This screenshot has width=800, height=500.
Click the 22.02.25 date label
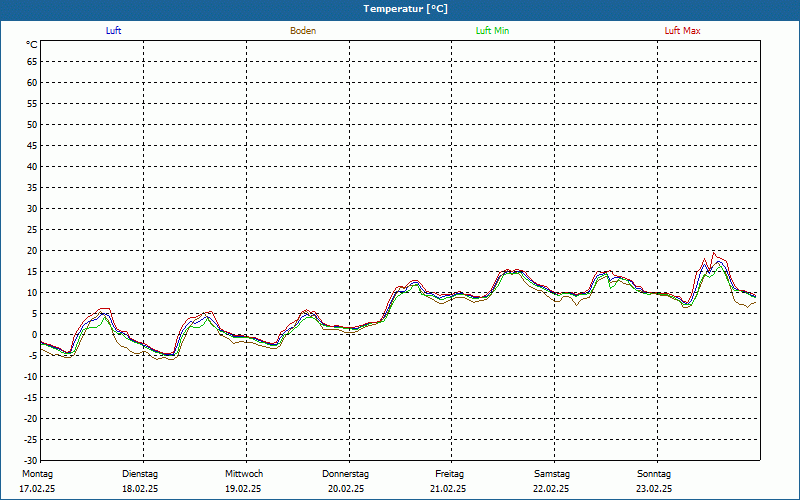click(551, 489)
